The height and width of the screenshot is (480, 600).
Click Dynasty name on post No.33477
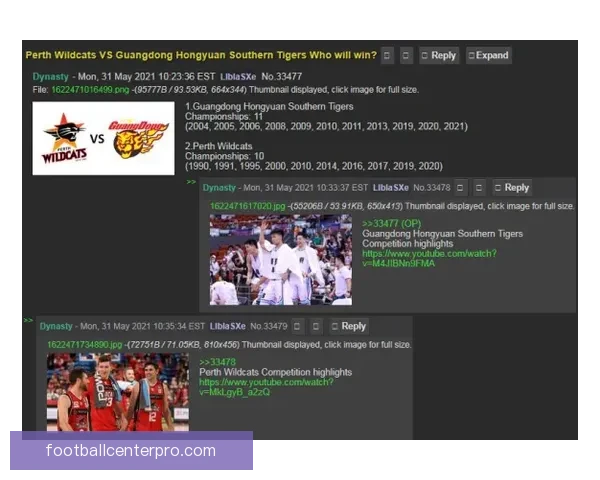(50, 77)
